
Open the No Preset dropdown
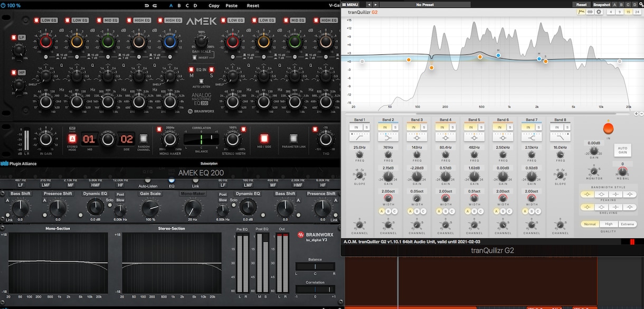[x=425, y=4]
